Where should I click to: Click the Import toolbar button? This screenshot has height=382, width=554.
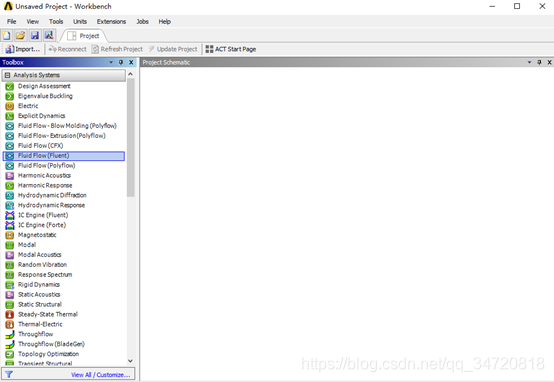click(x=23, y=49)
